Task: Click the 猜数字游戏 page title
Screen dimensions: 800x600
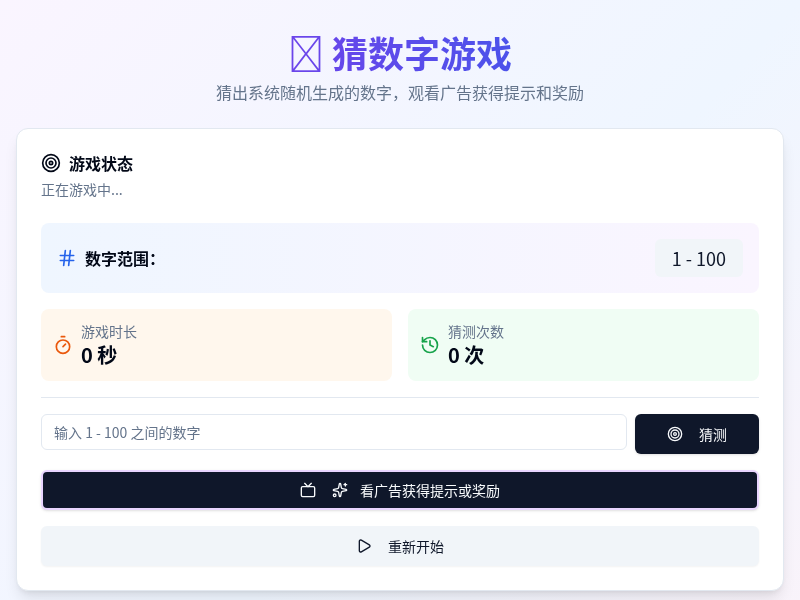Action: pos(398,55)
